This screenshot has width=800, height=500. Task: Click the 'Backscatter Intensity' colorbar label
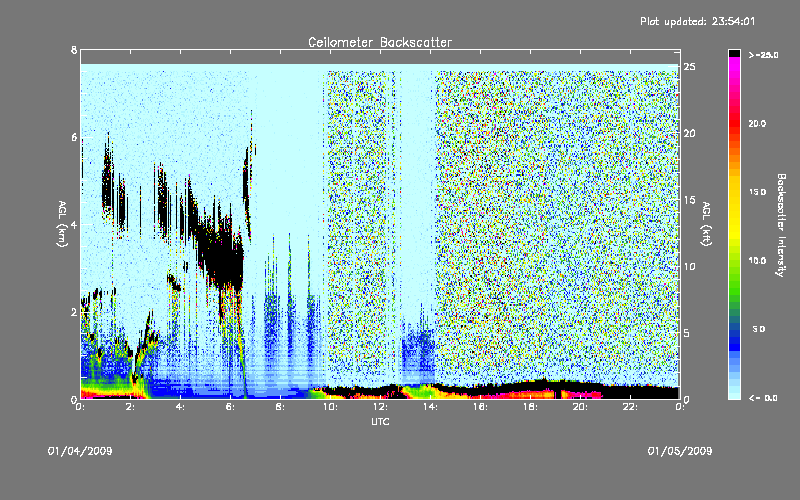click(781, 225)
